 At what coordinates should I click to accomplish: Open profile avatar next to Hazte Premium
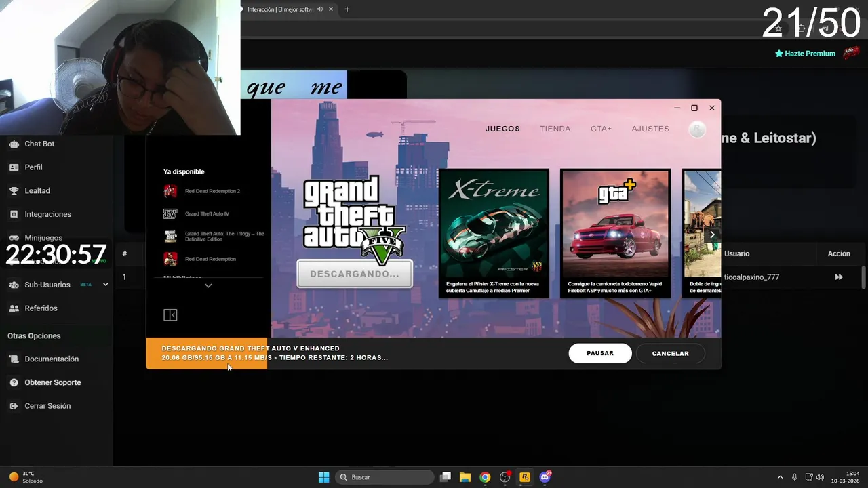point(851,53)
